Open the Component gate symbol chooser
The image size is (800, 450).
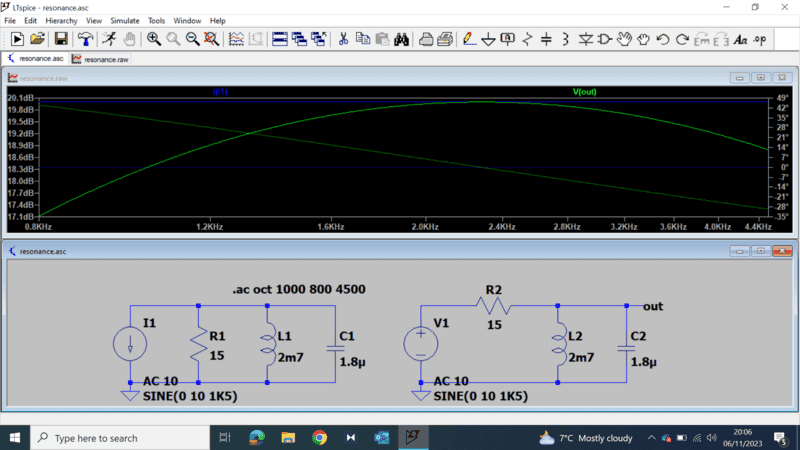[x=605, y=39]
